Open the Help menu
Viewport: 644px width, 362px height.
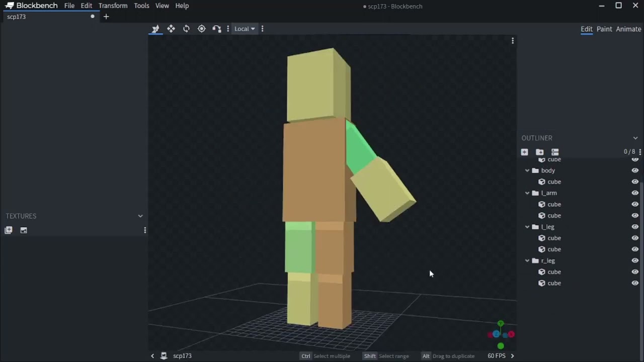pos(182,6)
